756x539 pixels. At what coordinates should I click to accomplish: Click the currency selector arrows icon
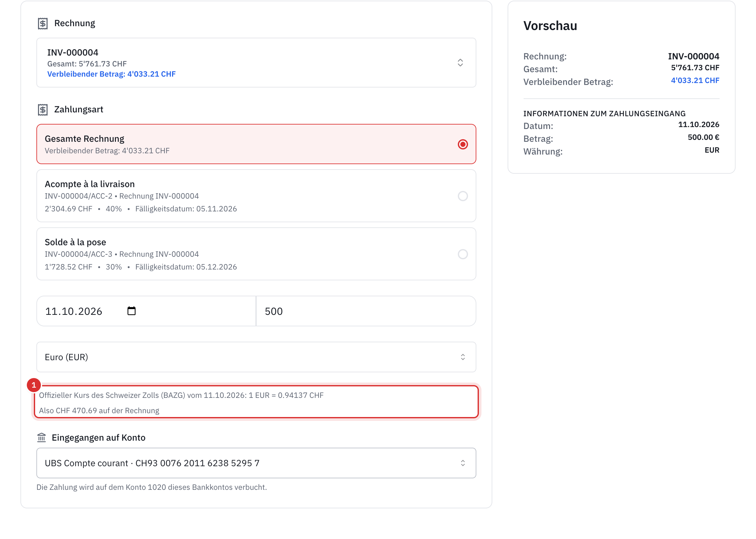coord(463,357)
